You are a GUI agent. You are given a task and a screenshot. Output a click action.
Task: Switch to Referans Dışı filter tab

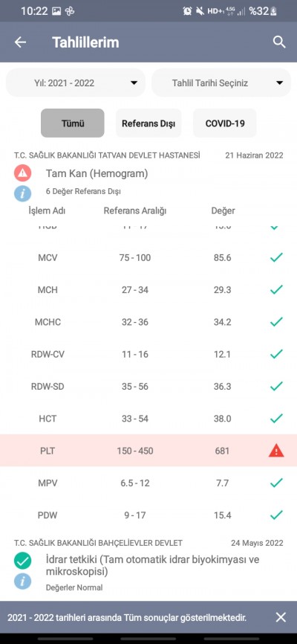coord(148,123)
